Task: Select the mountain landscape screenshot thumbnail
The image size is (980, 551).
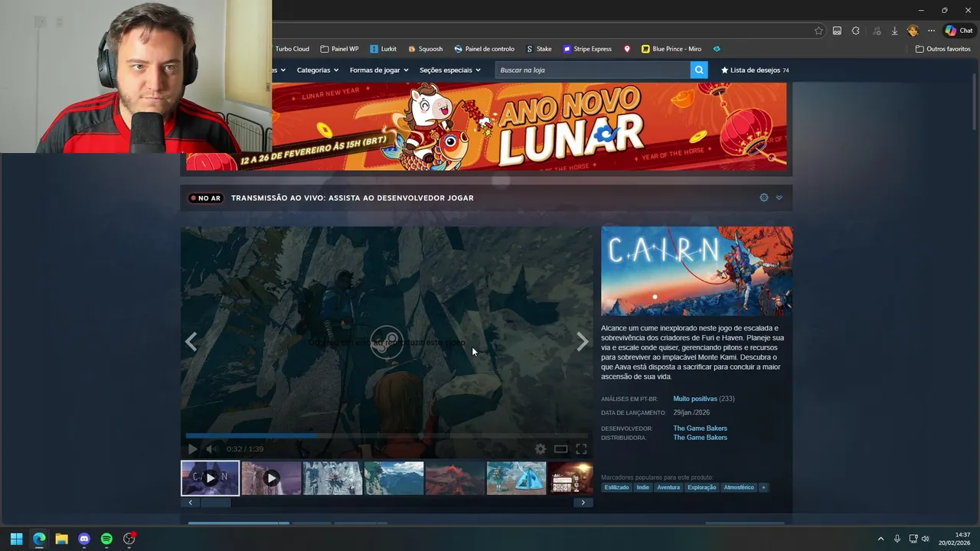Action: pyautogui.click(x=394, y=478)
